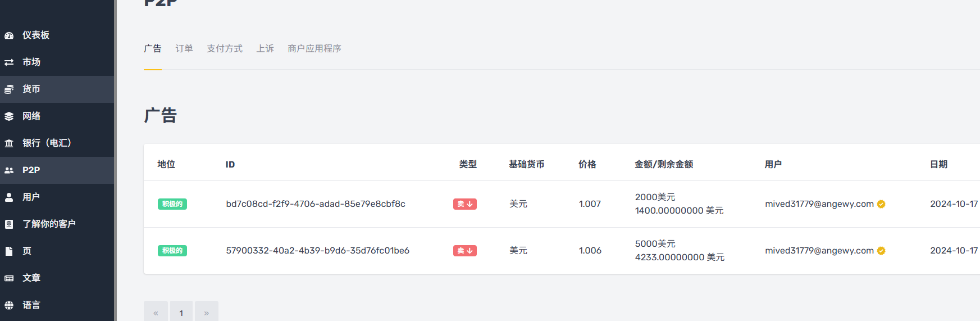Click the bank building icon

click(x=9, y=143)
